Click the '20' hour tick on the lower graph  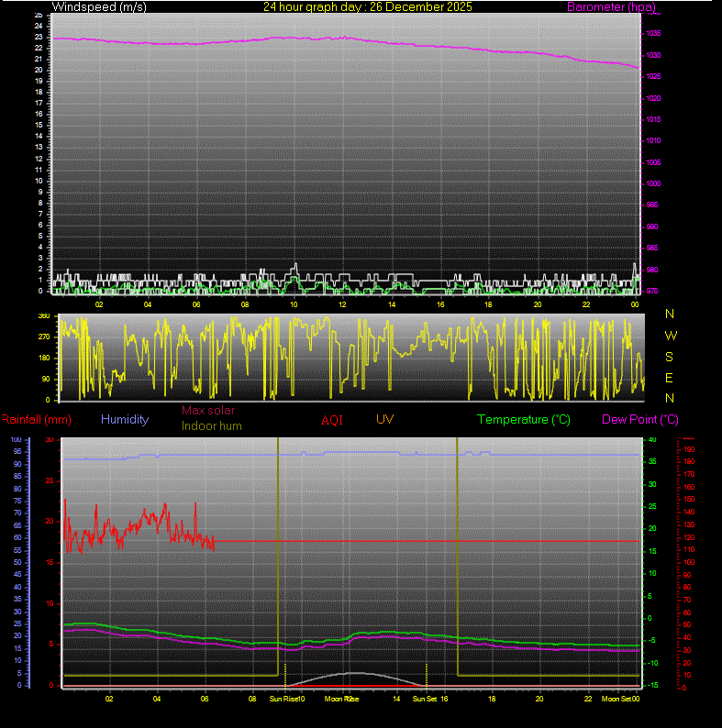click(x=539, y=699)
